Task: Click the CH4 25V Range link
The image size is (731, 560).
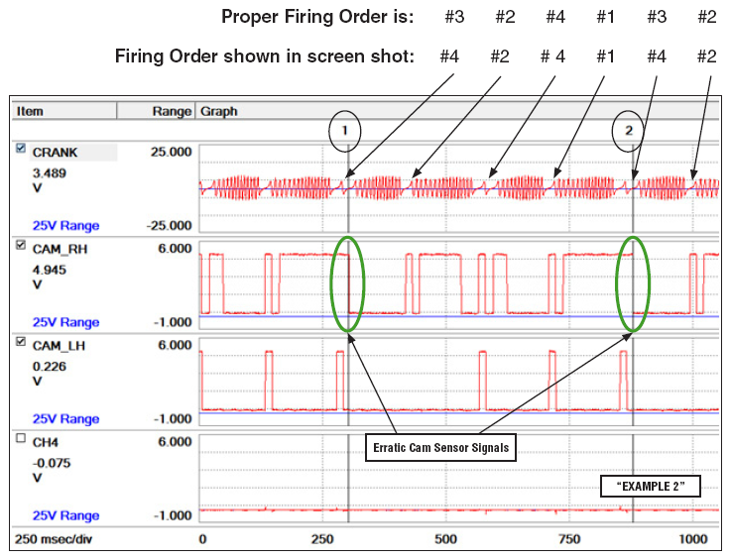Action: click(x=65, y=515)
